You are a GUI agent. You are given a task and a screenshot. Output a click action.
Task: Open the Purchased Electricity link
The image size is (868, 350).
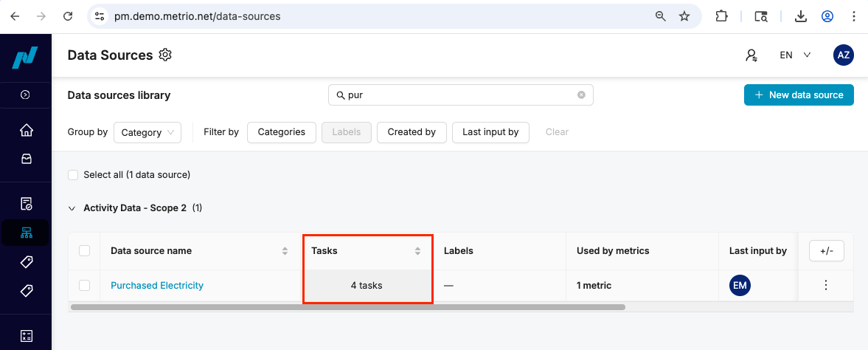coord(157,285)
